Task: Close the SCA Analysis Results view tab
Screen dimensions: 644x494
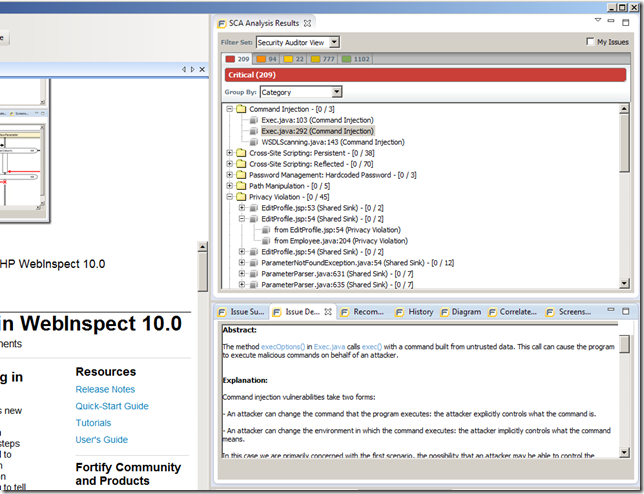Action: click(x=307, y=23)
